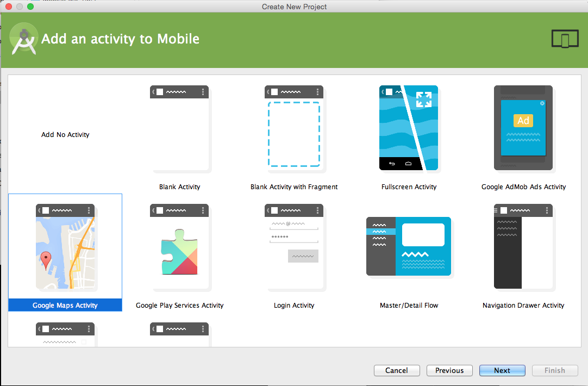Select the Add No Activity option
Image resolution: width=588 pixels, height=386 pixels.
coord(65,134)
